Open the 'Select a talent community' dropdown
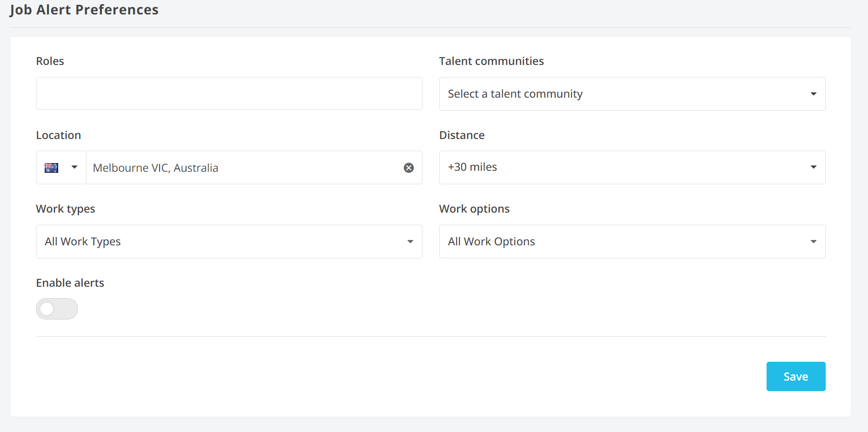Image resolution: width=868 pixels, height=432 pixels. (x=625, y=94)
